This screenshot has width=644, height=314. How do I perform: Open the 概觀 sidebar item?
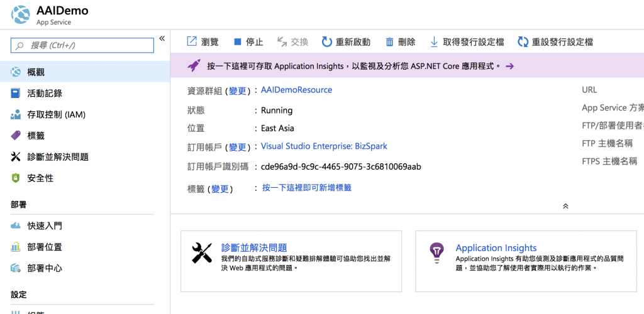pyautogui.click(x=85, y=72)
